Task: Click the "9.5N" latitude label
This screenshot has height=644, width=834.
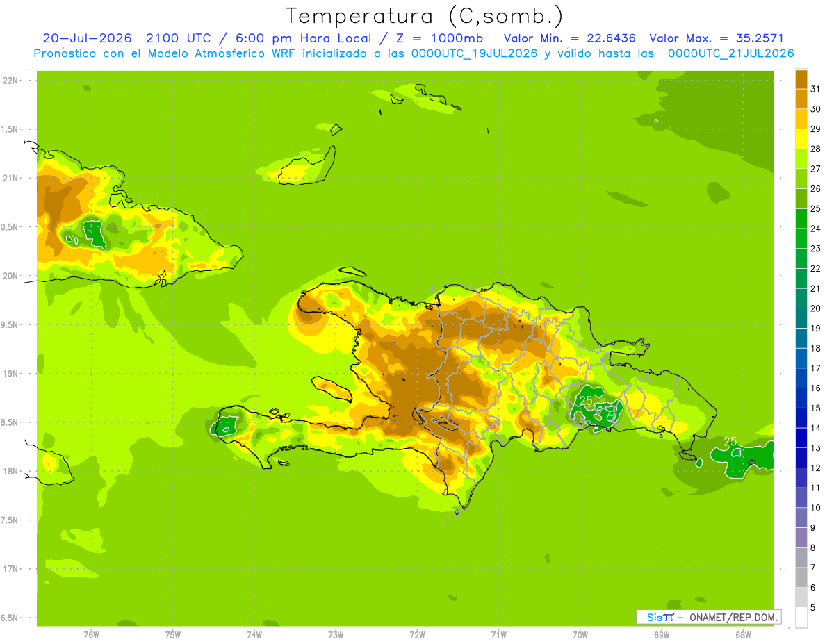Action: click(10, 324)
